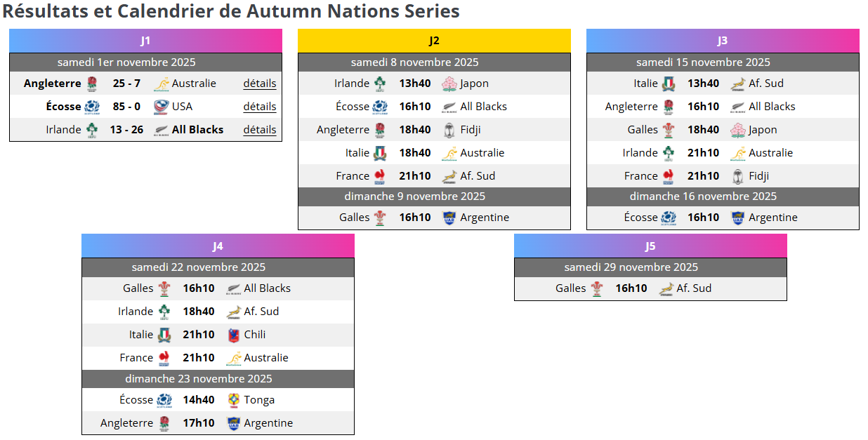The width and height of the screenshot is (868, 440).
Task: Select the J5 matchday header
Action: (x=650, y=246)
